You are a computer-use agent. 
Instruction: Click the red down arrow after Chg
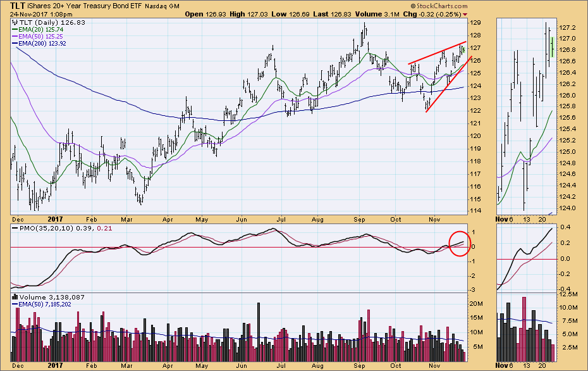point(465,15)
